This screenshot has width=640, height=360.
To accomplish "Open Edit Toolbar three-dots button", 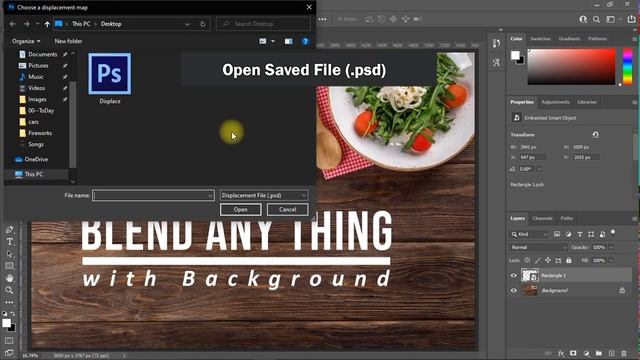I will coord(9,302).
